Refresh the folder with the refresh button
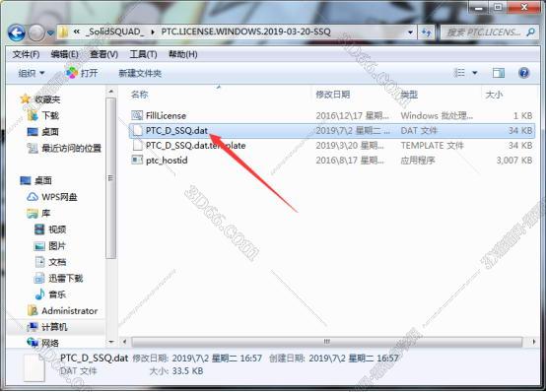Image resolution: width=546 pixels, height=392 pixels. [x=426, y=33]
